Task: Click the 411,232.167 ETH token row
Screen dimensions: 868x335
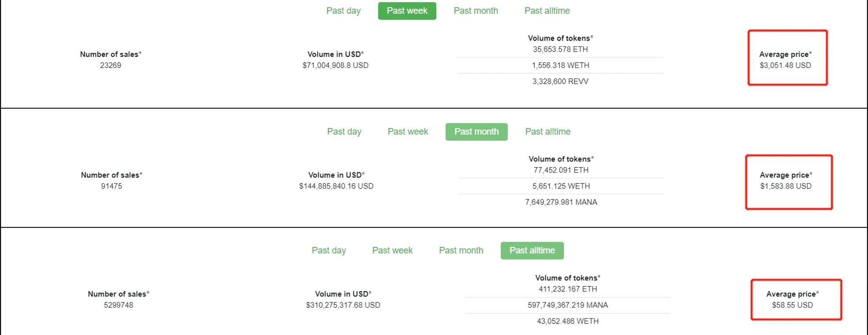Action: [x=568, y=289]
